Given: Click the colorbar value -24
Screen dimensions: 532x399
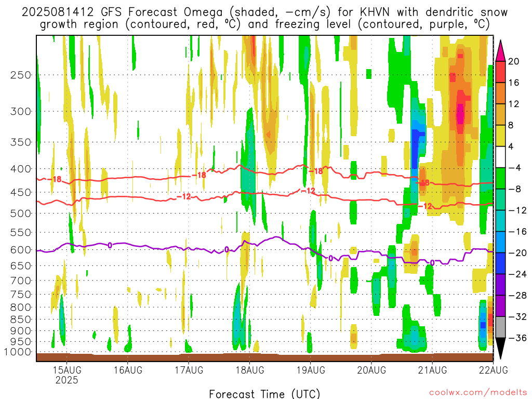Looking at the screenshot, I should pyautogui.click(x=517, y=274).
